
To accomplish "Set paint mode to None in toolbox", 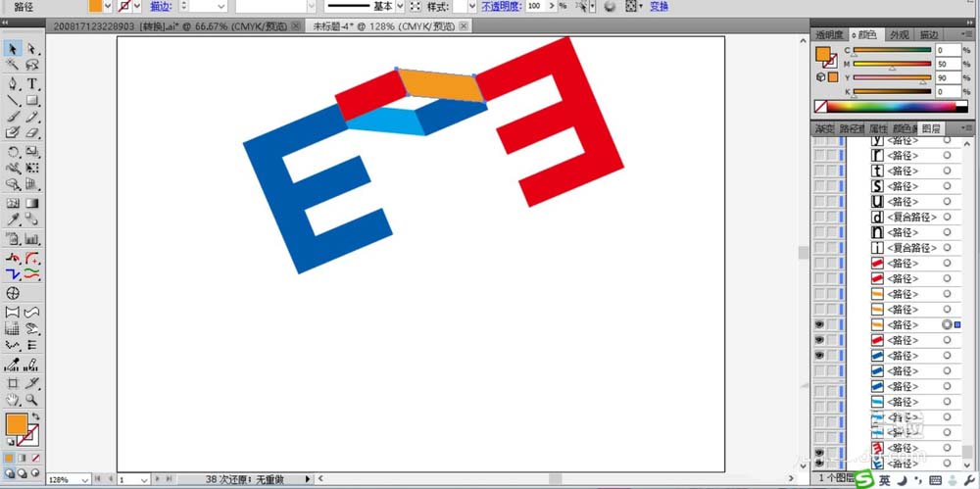I will (x=35, y=458).
